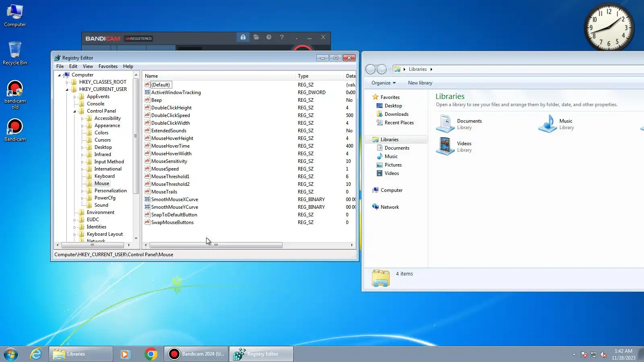The height and width of the screenshot is (362, 644).
Task: Click the volume speaker tray icon
Action: (x=603, y=354)
